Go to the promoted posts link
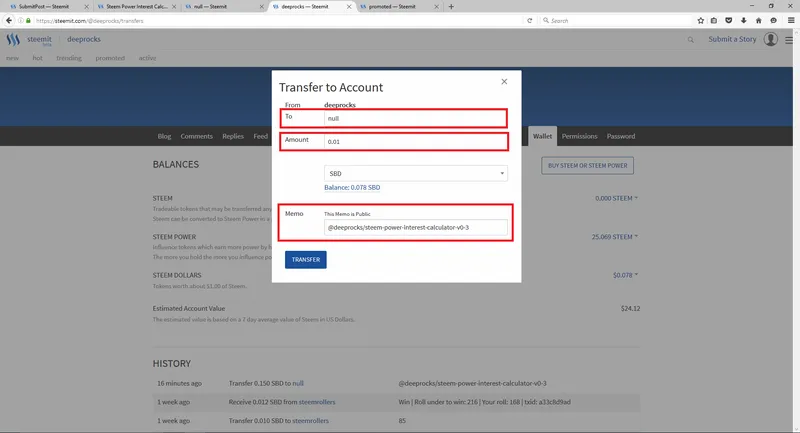Screen dimensions: 800x433 click(x=110, y=58)
